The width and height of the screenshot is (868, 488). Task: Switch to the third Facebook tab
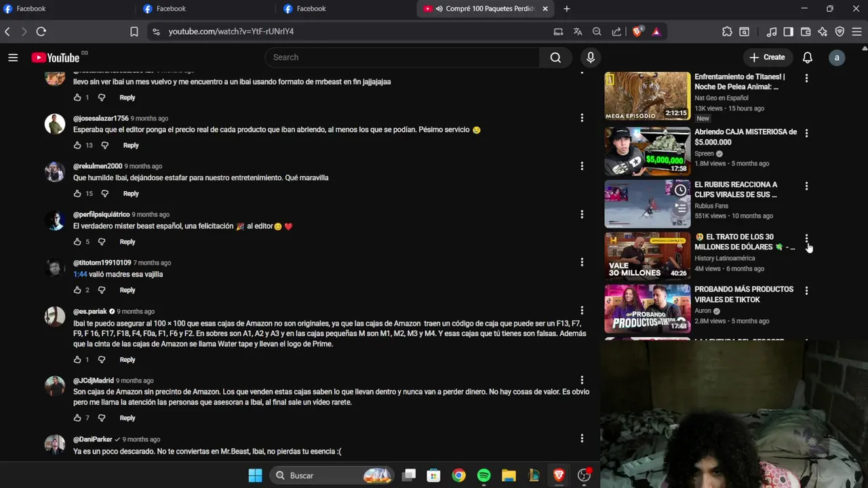point(343,9)
